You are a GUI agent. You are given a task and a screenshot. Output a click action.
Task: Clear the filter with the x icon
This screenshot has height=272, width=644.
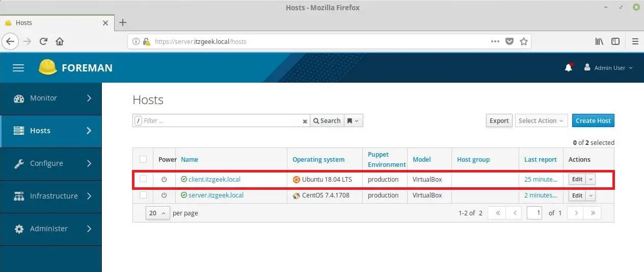305,121
